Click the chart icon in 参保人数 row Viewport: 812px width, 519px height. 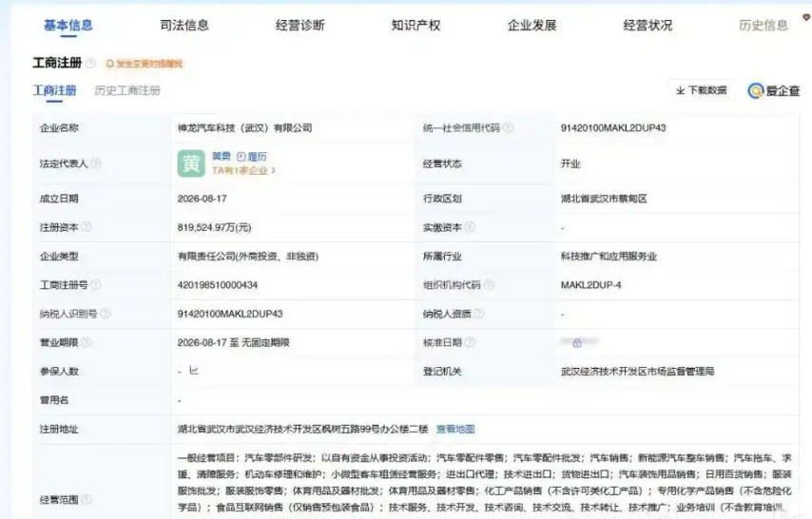coord(194,371)
